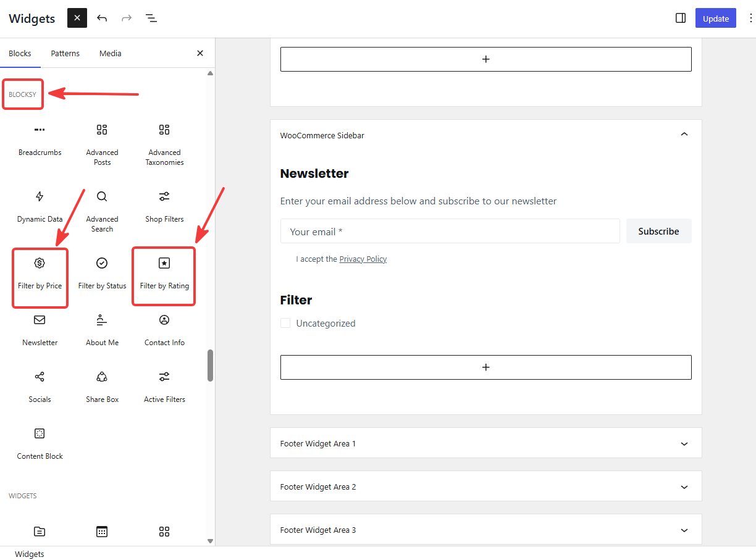Click the WooCommerce Sidebar title text
Screen dimensions: 756x560
click(322, 135)
